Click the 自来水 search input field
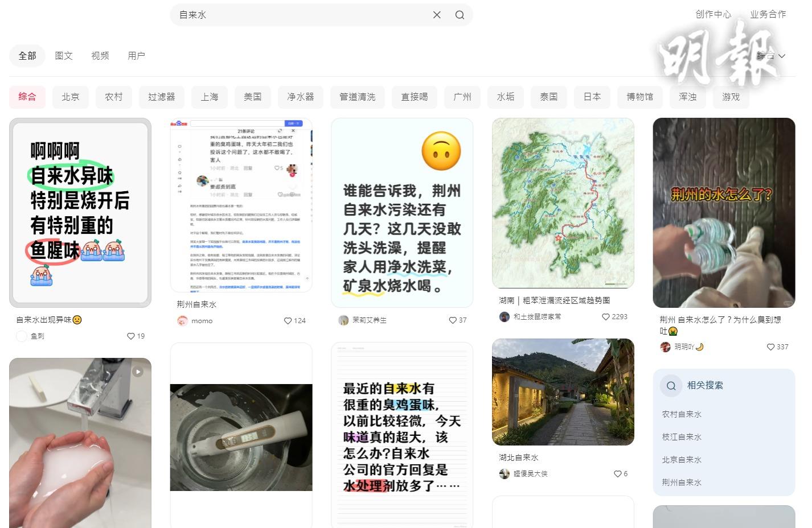 (x=302, y=15)
